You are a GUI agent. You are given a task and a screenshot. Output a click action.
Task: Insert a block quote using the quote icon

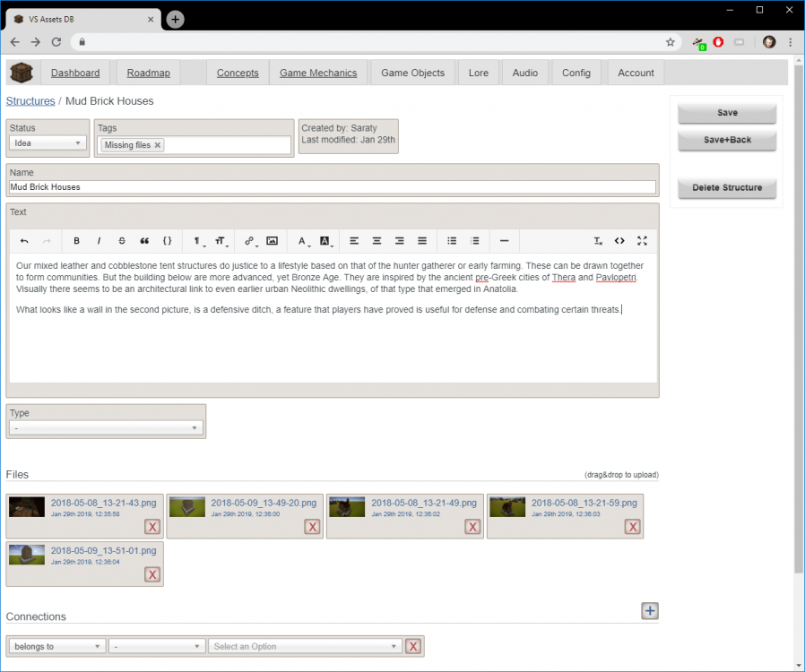[x=144, y=241]
